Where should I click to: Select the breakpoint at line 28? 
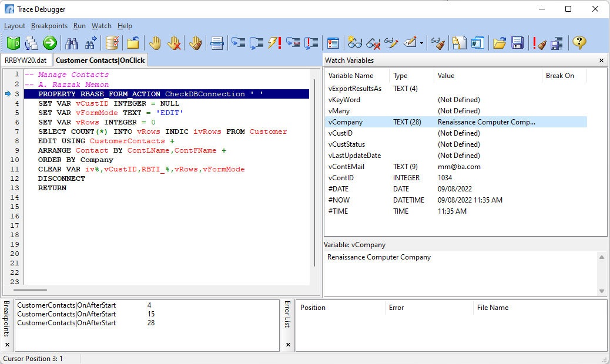(147, 323)
